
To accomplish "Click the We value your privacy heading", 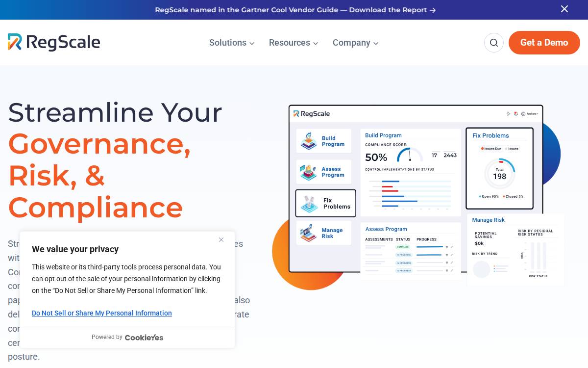I will (x=75, y=249).
